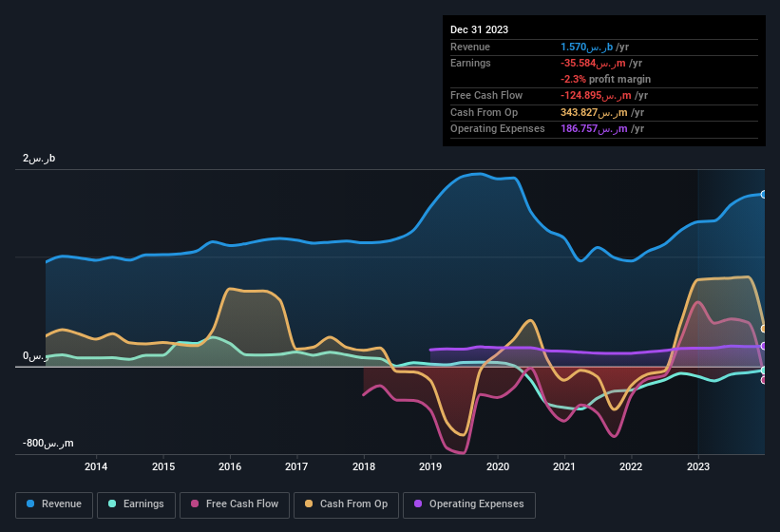Toggle the Operating Expenses legend button

click(469, 504)
